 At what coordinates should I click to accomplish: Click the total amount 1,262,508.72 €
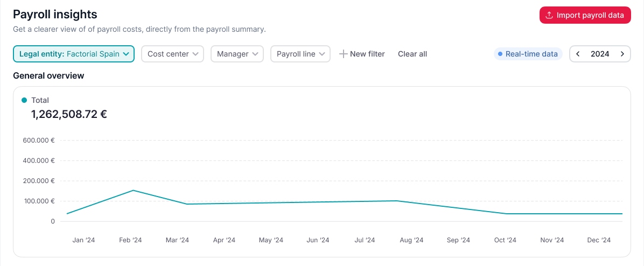tap(69, 114)
